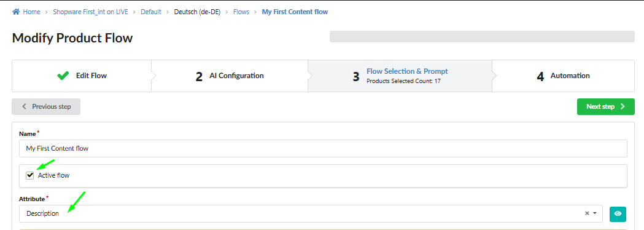The image size is (644, 230).
Task: Select the Flow Selection & Prompt step
Action: coord(400,76)
